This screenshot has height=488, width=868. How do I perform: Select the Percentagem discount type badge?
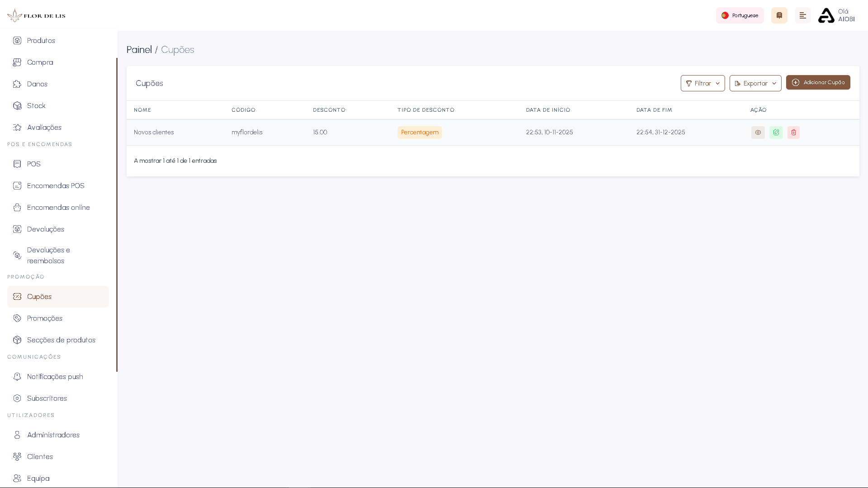pyautogui.click(x=419, y=132)
